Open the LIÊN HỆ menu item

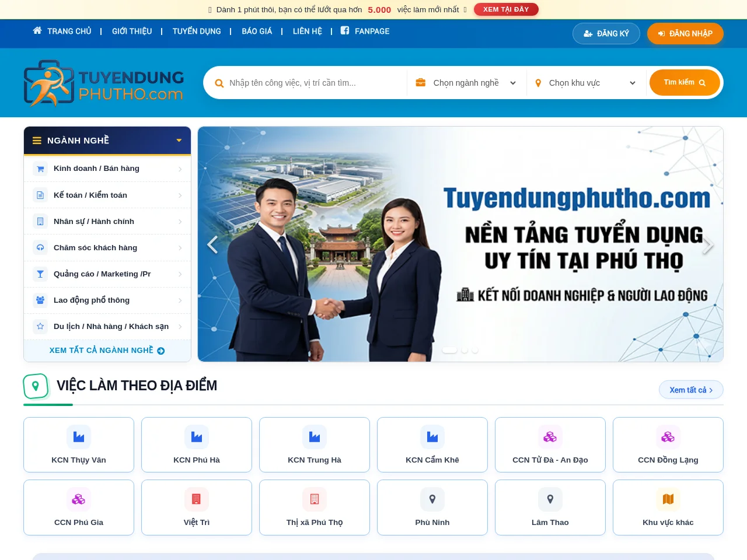[x=308, y=32]
